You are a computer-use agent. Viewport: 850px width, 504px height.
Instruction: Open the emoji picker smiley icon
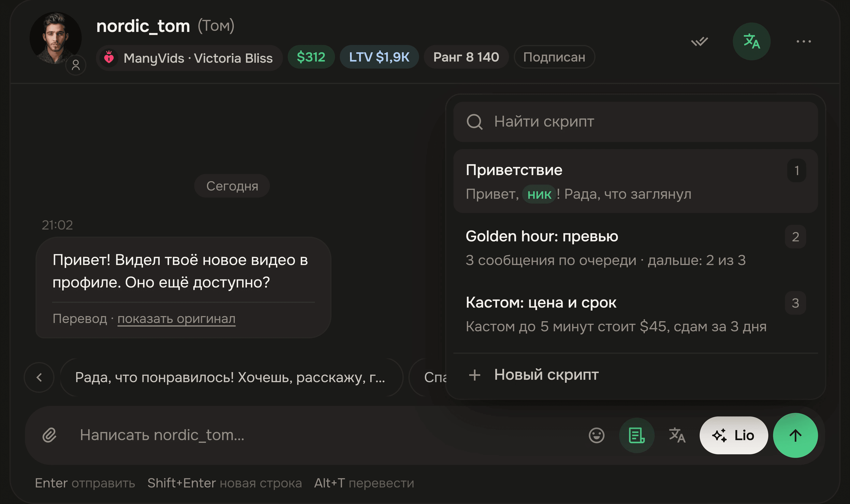pyautogui.click(x=596, y=435)
